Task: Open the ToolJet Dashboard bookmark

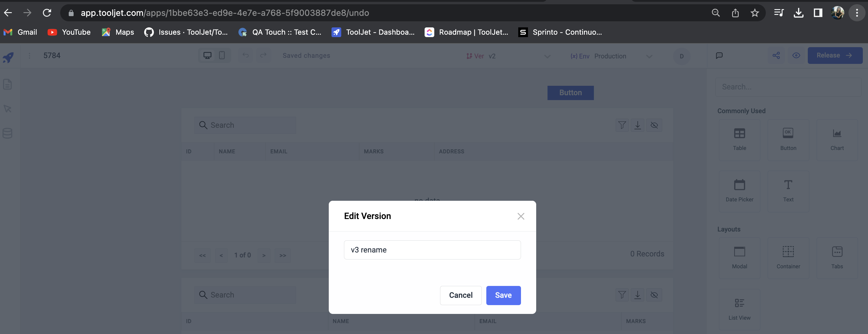Action: point(373,32)
